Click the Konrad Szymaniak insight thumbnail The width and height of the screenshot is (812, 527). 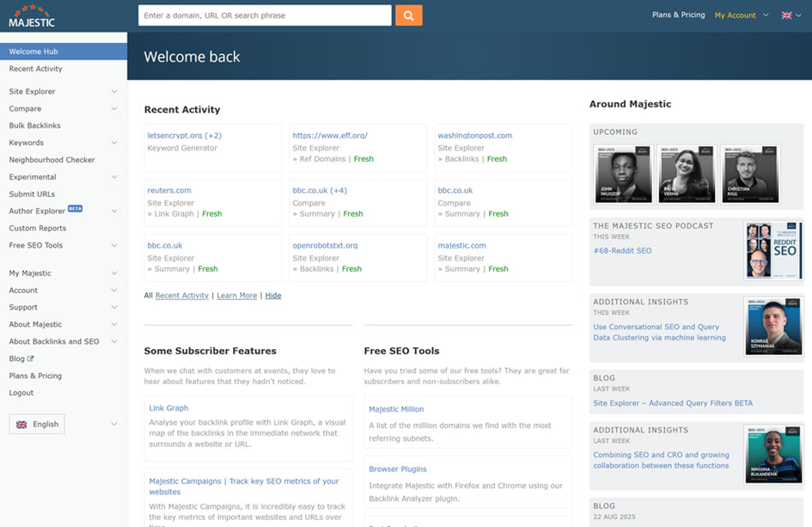tap(773, 327)
